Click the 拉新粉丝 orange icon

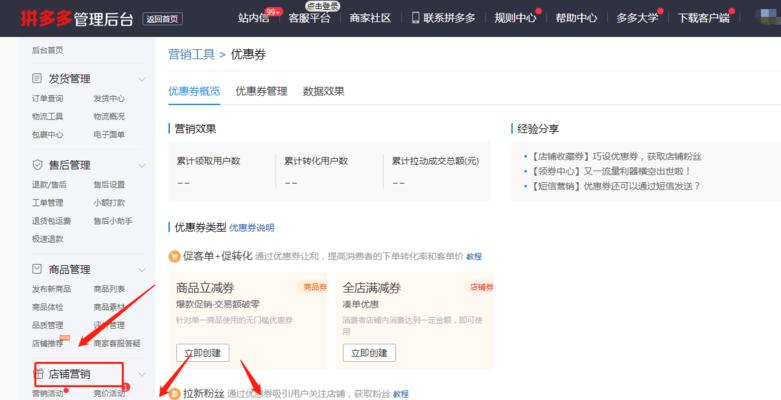174,394
